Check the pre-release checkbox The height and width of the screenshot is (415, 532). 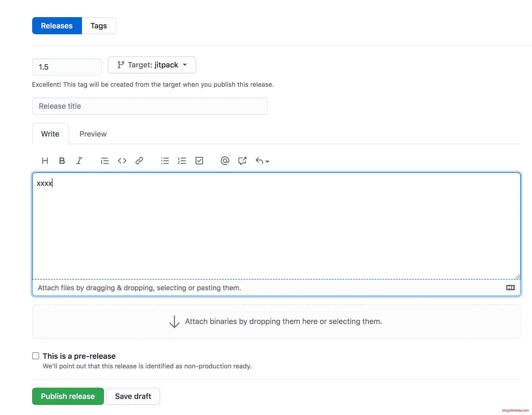point(36,356)
